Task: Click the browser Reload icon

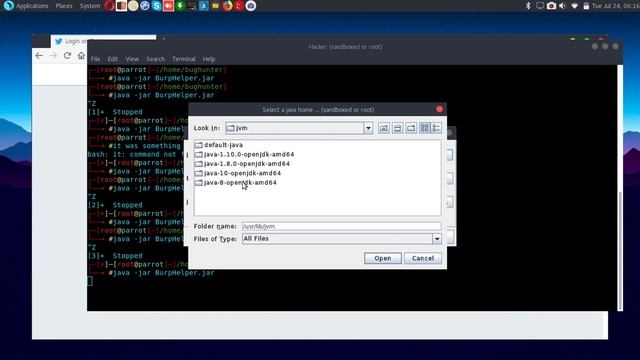Action: pyautogui.click(x=67, y=56)
